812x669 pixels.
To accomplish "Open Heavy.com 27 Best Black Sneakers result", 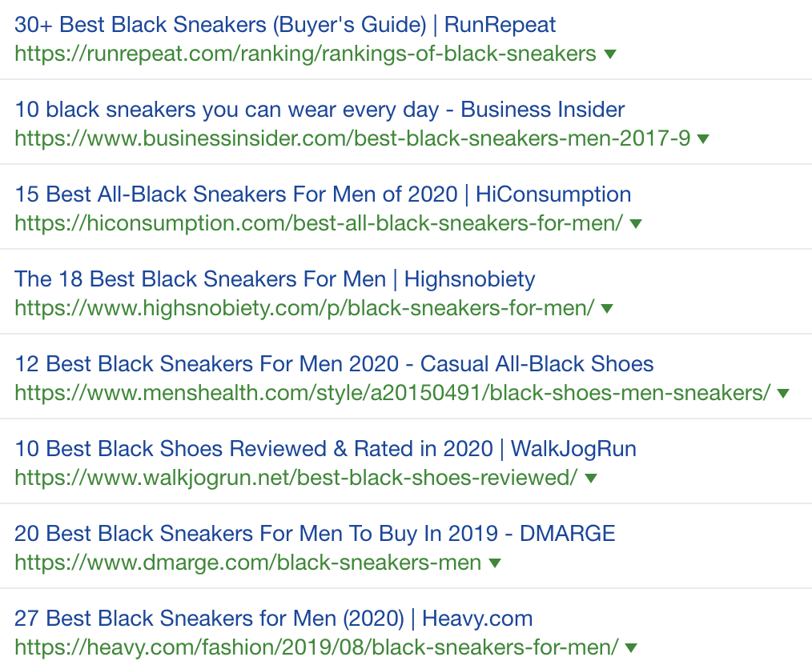I will click(273, 619).
